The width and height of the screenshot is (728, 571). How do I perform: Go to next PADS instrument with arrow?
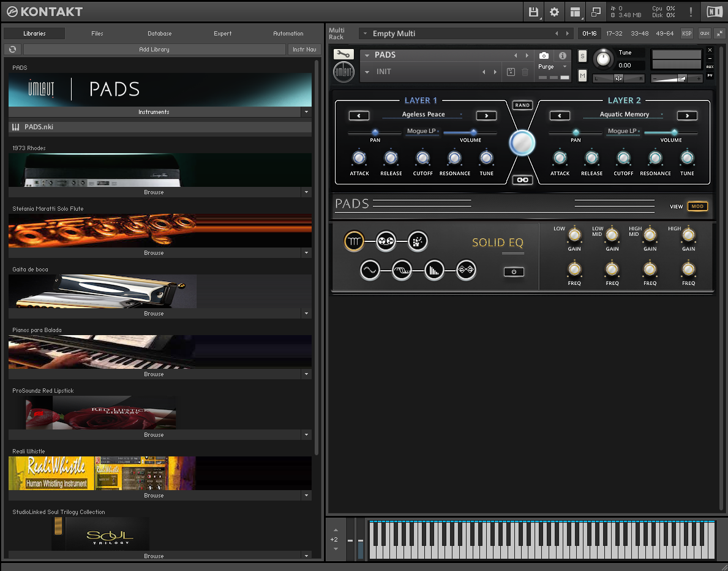[527, 55]
